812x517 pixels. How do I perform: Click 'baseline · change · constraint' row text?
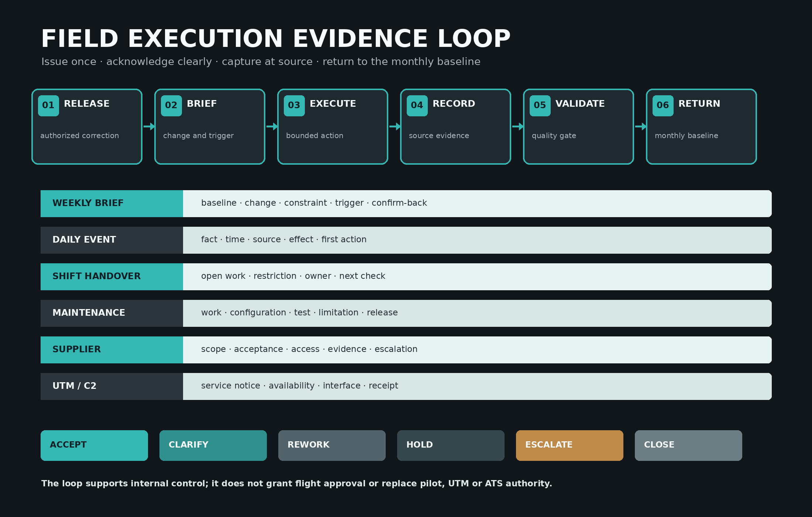point(314,203)
